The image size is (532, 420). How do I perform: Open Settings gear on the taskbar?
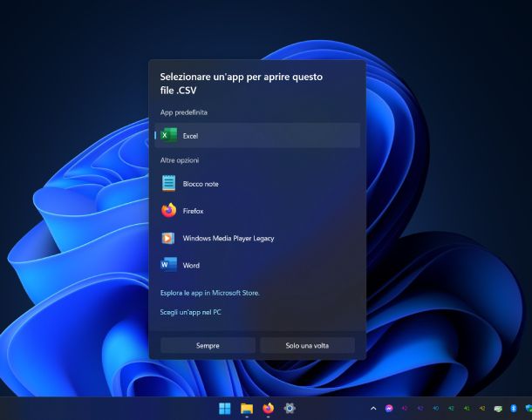290,408
